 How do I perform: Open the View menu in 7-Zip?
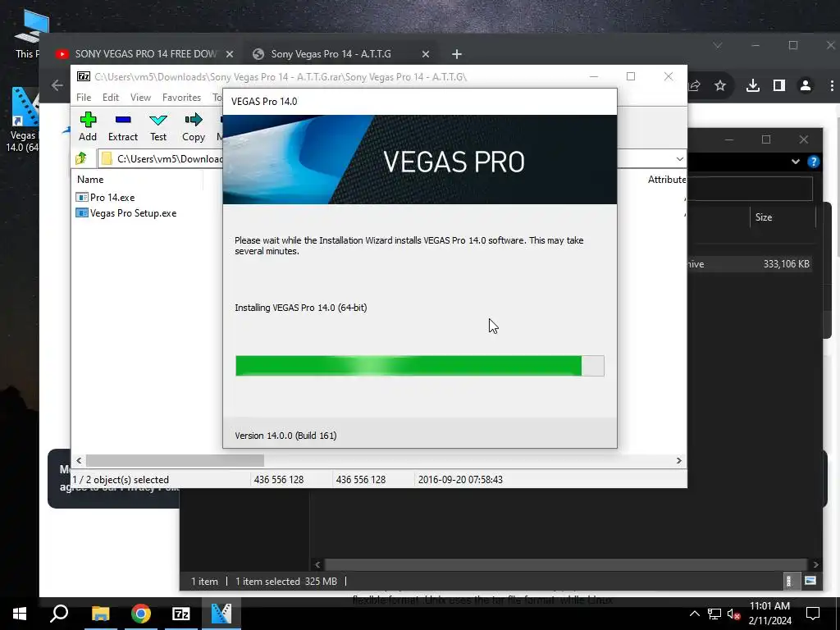pyautogui.click(x=140, y=98)
